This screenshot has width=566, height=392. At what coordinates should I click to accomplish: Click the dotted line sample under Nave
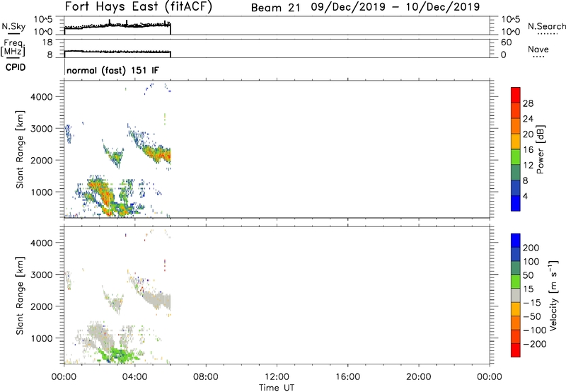click(x=538, y=57)
